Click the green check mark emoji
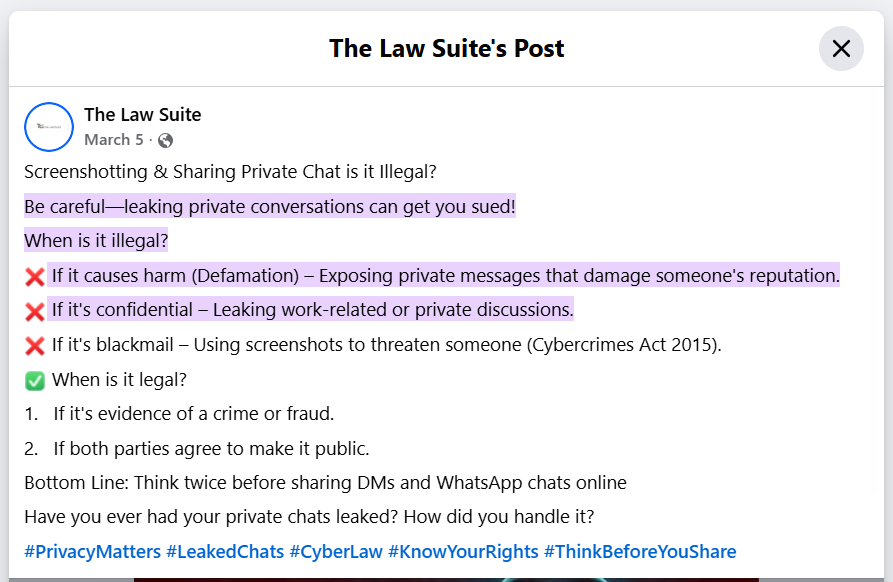 pos(35,380)
